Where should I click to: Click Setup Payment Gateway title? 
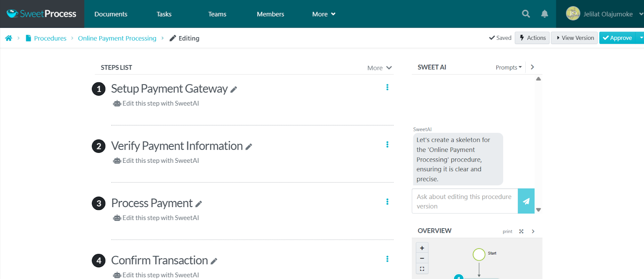[x=169, y=89]
